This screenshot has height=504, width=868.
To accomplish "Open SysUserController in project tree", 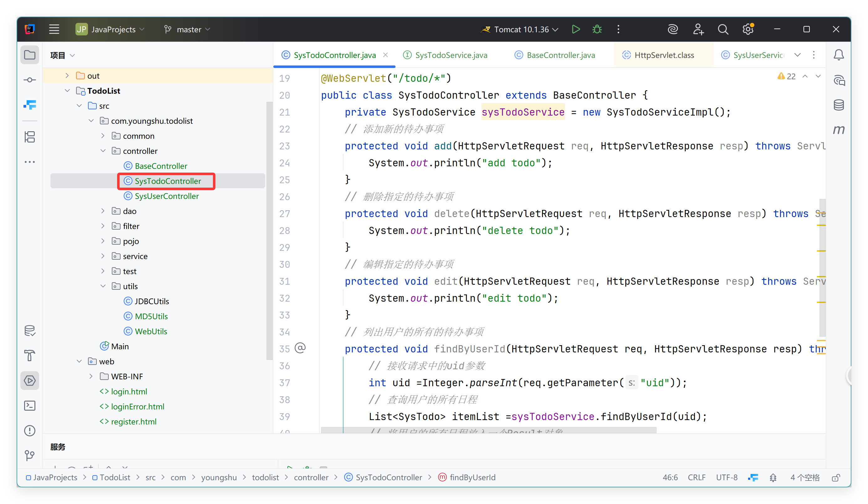I will 161,196.
